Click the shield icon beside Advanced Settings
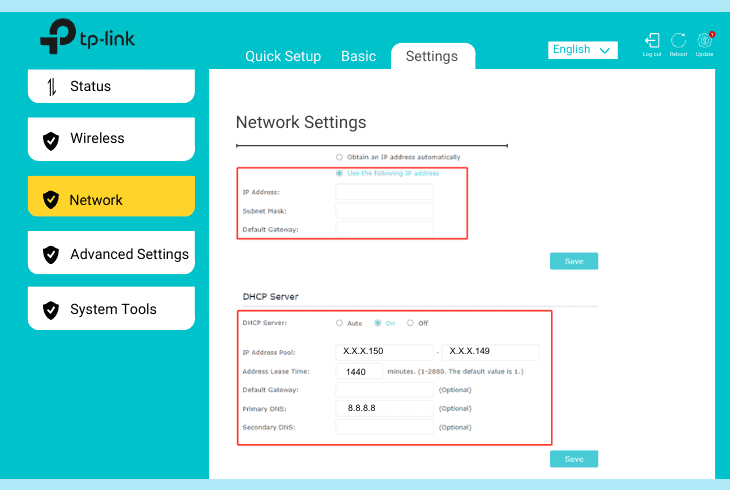This screenshot has width=730, height=490. (x=51, y=255)
